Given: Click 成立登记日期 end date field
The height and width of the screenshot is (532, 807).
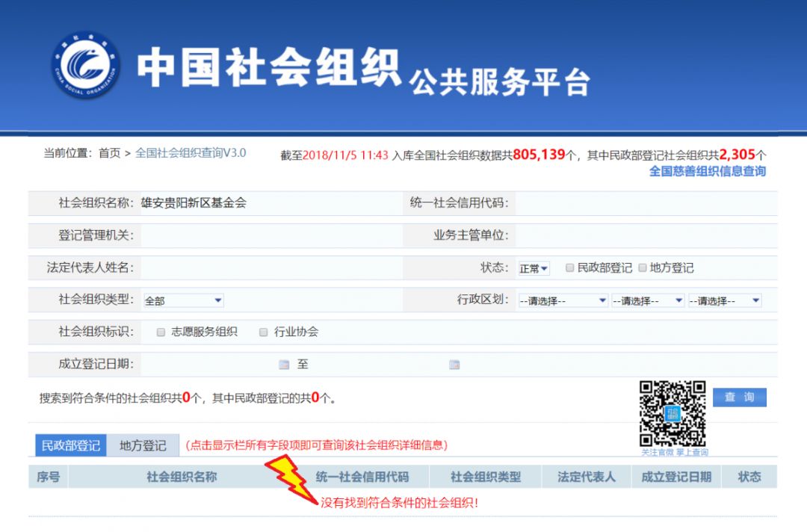Looking at the screenshot, I should coord(380,365).
